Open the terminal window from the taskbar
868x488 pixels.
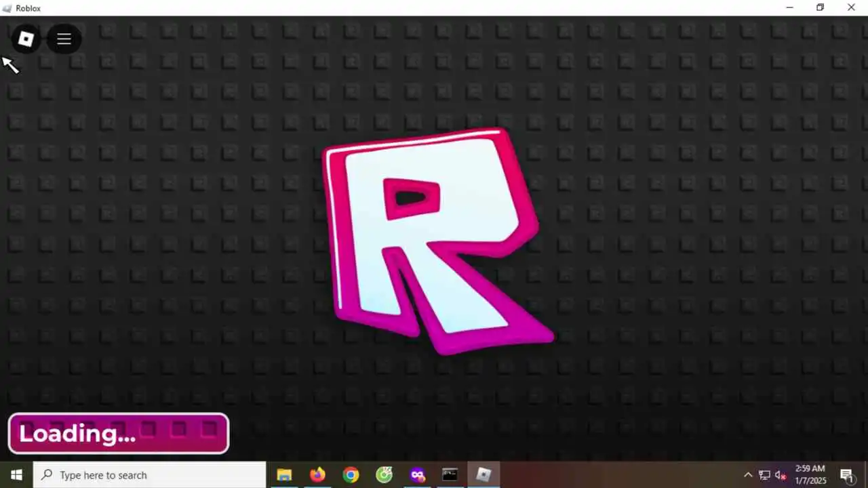point(450,475)
